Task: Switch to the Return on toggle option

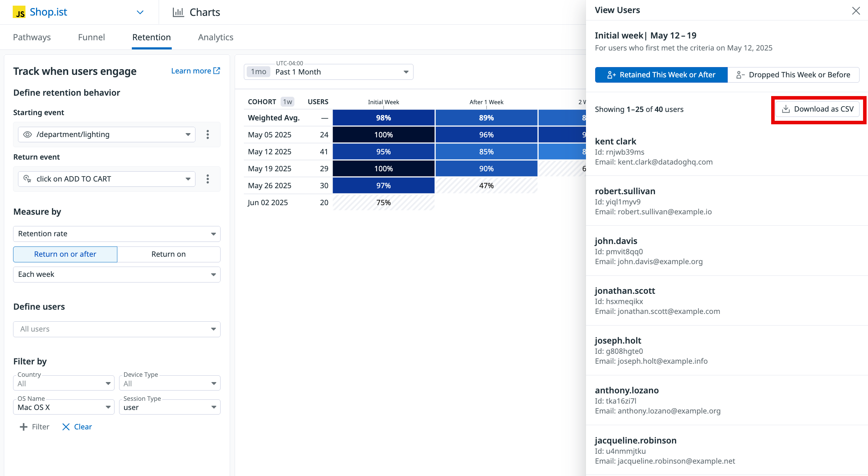Action: [169, 254]
